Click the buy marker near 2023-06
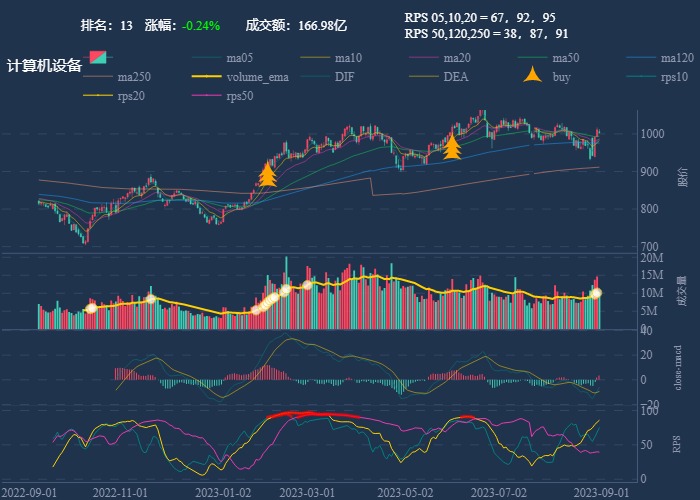This screenshot has width=700, height=500. 452,146
